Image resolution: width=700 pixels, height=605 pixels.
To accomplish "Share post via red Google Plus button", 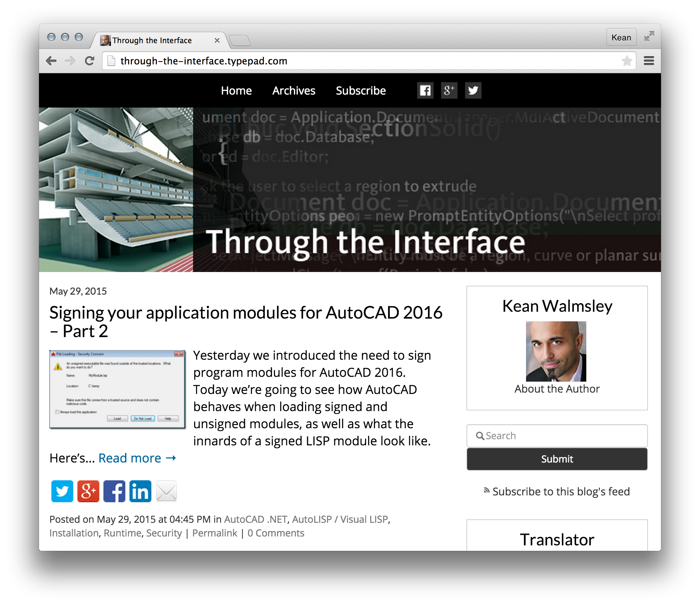I will point(88,491).
